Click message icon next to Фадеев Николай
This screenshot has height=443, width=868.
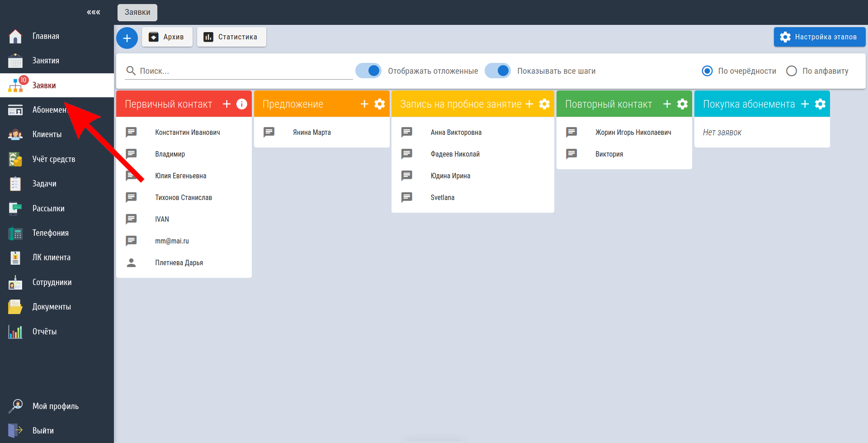click(407, 154)
